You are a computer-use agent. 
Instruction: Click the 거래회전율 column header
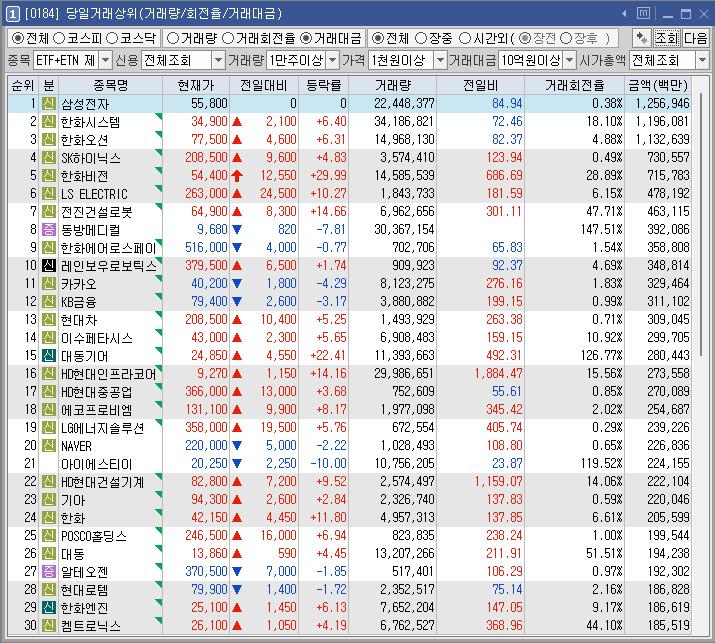[x=574, y=85]
